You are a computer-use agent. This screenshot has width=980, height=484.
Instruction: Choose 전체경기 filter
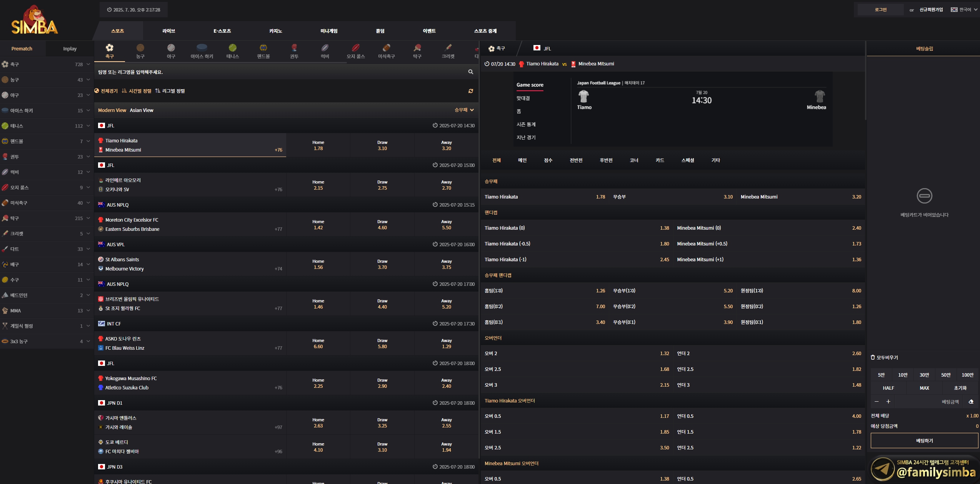(106, 91)
